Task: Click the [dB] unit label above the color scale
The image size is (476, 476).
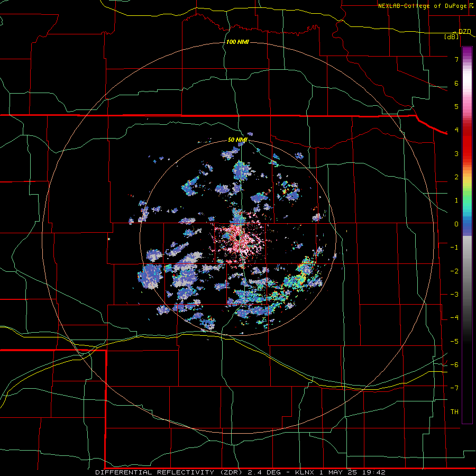Action: (x=452, y=36)
